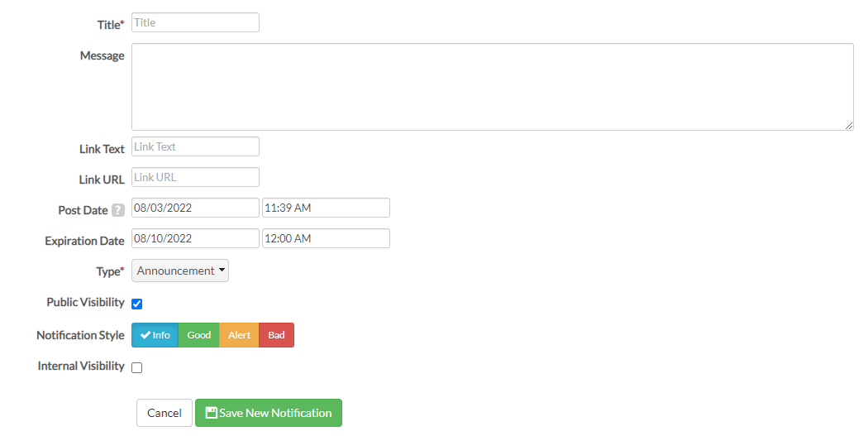Viewport: 868px width, 436px height.
Task: Click inside the Message text area
Action: [x=493, y=87]
